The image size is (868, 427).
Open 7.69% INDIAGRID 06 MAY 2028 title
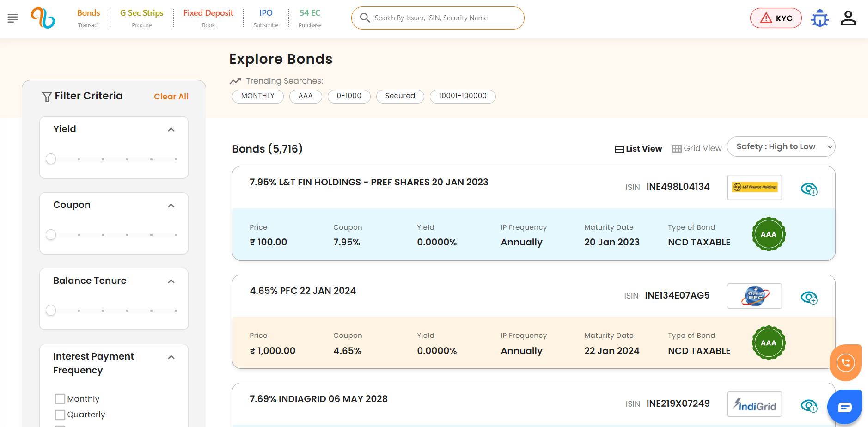click(x=318, y=399)
